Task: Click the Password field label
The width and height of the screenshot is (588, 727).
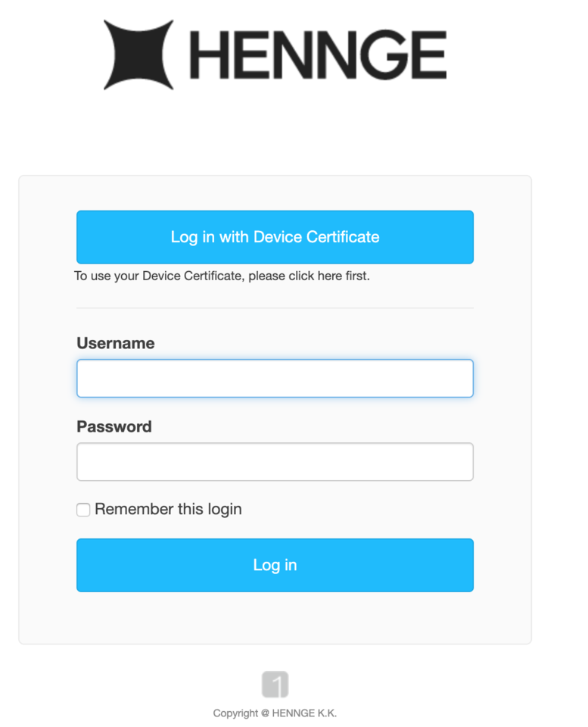Action: click(x=114, y=426)
